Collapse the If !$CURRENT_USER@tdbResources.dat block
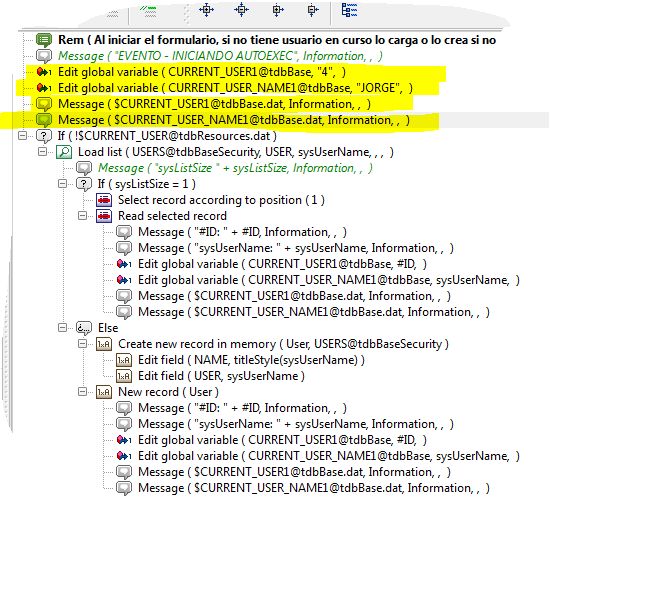 (x=23, y=136)
